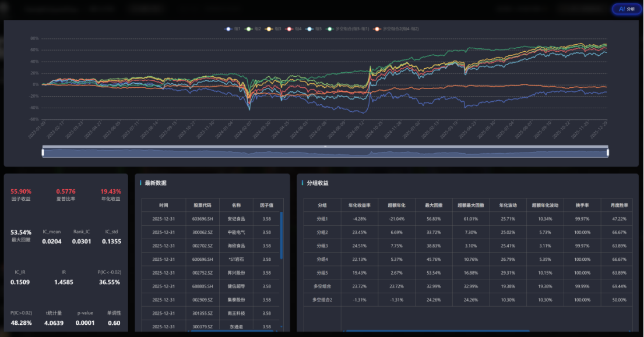Toggle the 组4 red legend marker
The height and width of the screenshot is (337, 644).
click(288, 29)
